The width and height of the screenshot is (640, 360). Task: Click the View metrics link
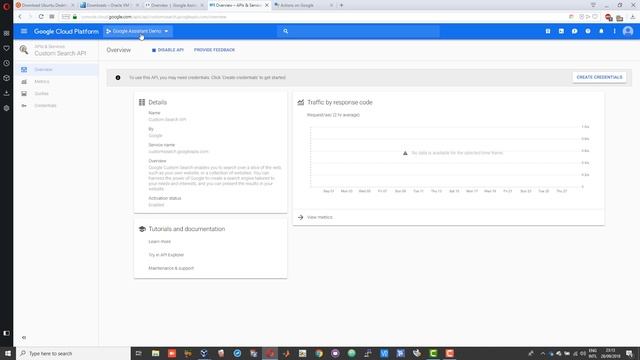pyautogui.click(x=320, y=217)
